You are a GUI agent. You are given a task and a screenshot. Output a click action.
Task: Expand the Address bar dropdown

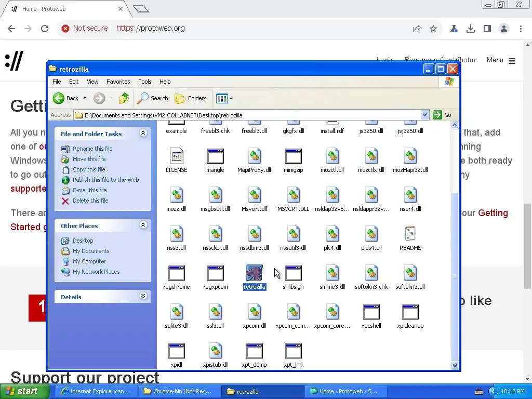point(424,115)
